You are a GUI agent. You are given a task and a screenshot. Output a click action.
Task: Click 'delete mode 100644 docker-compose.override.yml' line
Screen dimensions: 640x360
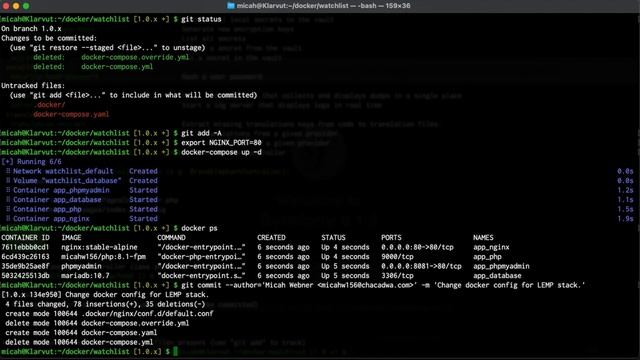click(97, 323)
